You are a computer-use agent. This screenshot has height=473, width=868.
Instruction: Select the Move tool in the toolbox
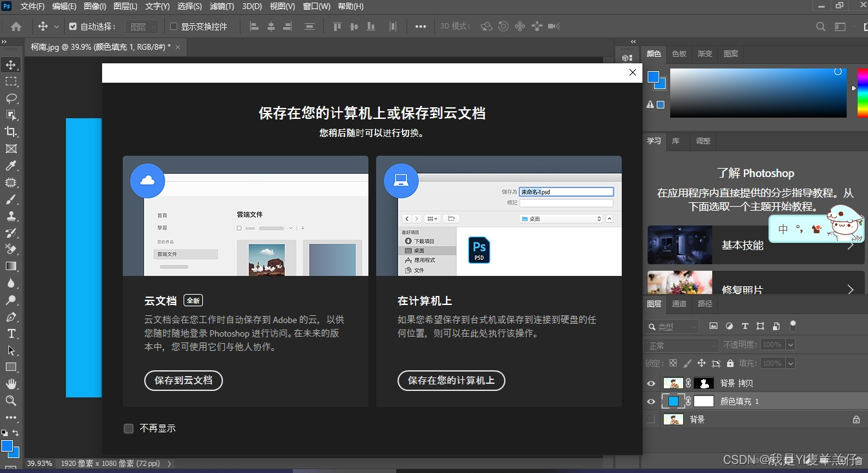[11, 65]
